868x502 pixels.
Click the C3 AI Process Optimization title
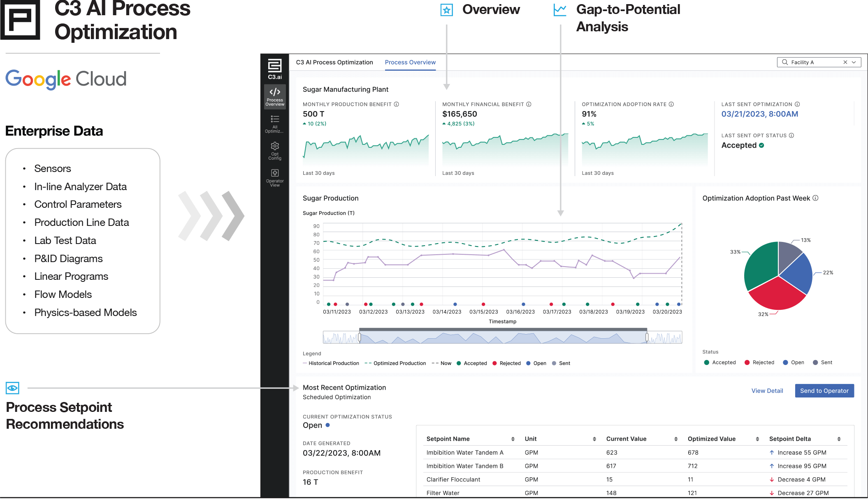click(334, 62)
